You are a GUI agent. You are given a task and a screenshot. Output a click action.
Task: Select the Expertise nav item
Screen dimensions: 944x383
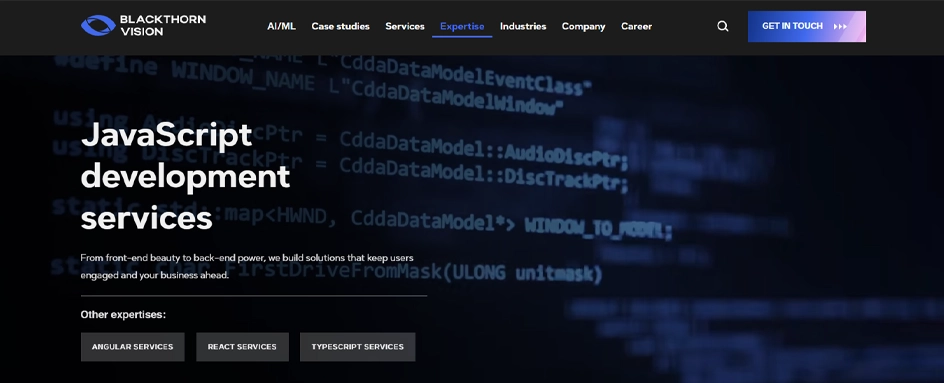click(x=462, y=26)
